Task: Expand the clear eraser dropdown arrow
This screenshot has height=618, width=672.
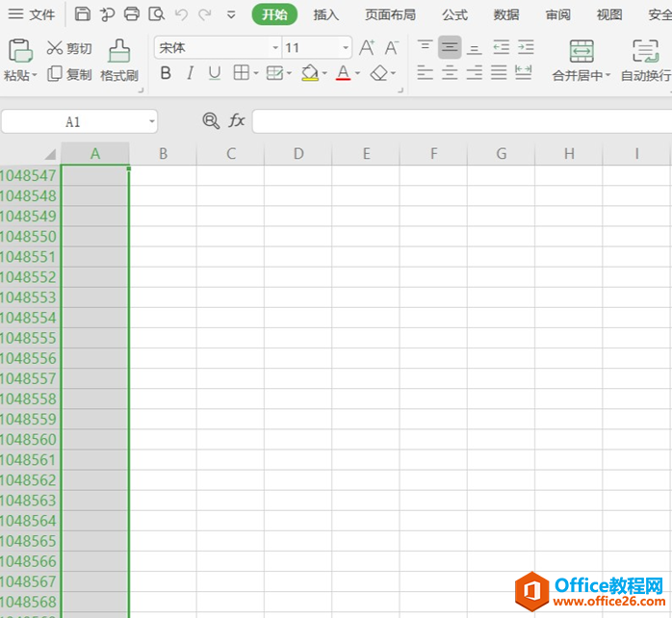Action: [x=393, y=73]
